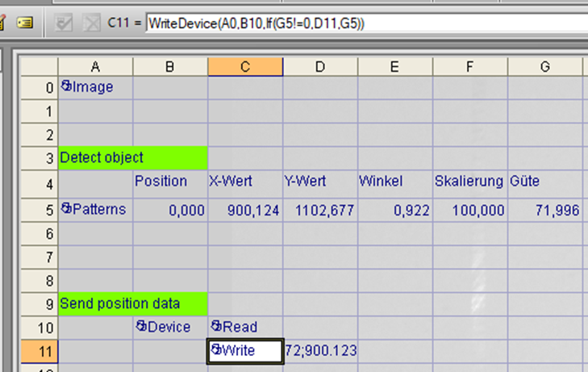Select the Device cell in B10
Screen dimensions: 588x372
(169, 327)
